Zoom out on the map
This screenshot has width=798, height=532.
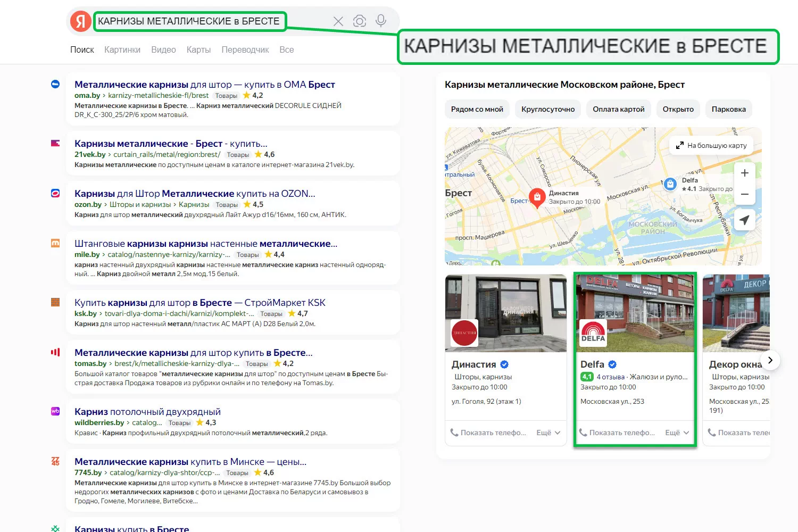point(744,194)
